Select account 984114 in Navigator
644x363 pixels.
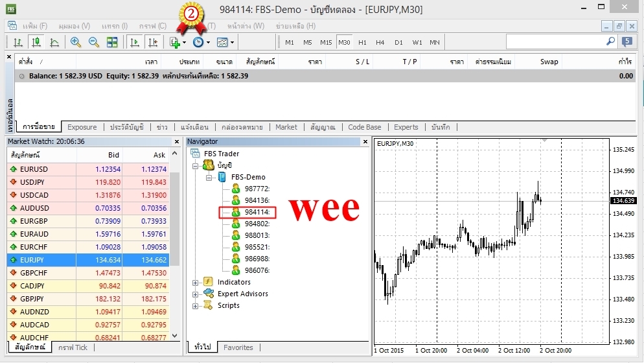257,212
